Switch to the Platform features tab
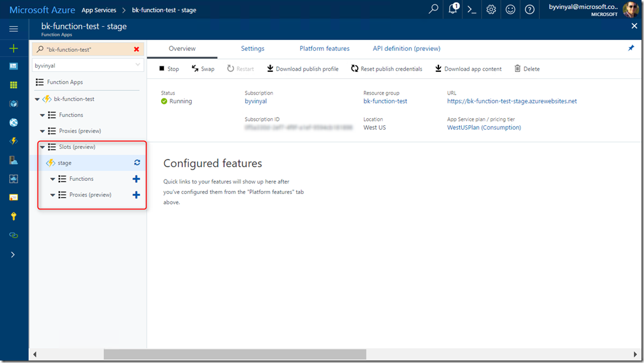This screenshot has width=644, height=363. click(325, 48)
